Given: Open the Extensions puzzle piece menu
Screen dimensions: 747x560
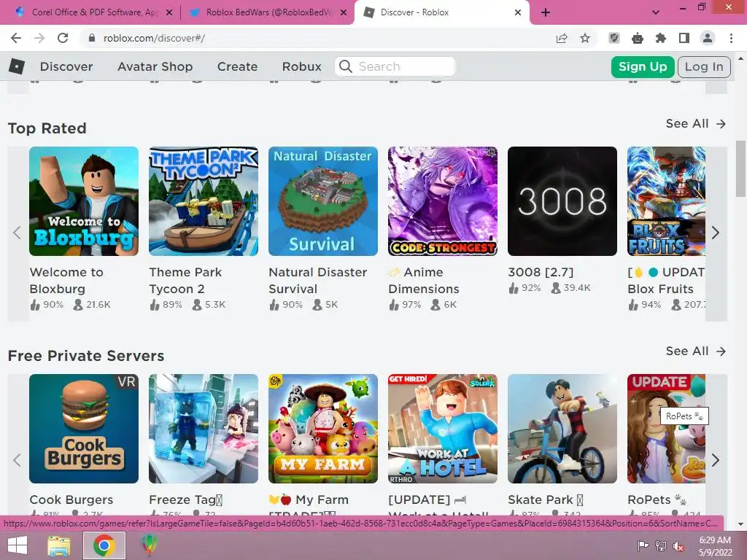Looking at the screenshot, I should [x=661, y=38].
